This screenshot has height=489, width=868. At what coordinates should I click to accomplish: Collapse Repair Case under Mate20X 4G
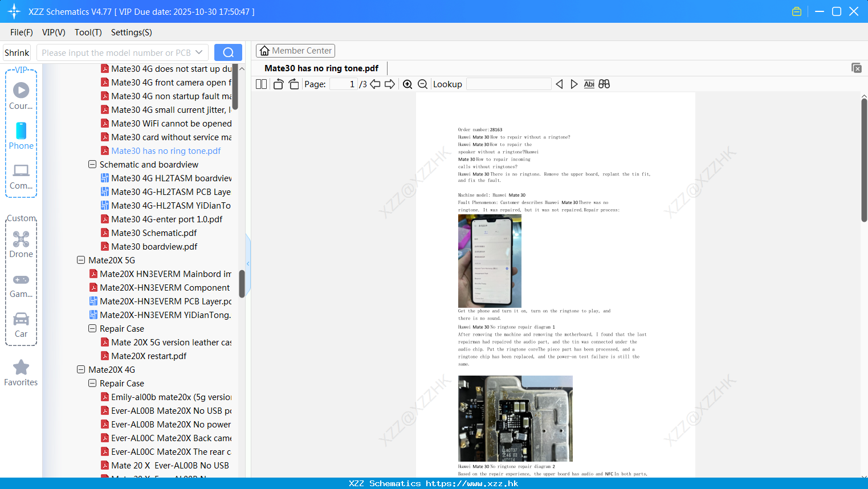click(92, 384)
